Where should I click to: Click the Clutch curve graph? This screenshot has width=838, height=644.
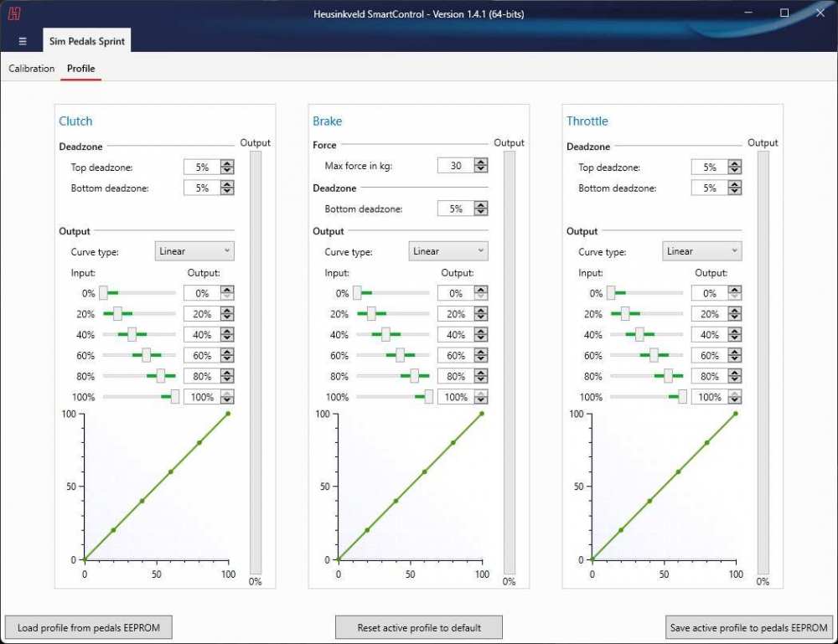pyautogui.click(x=157, y=487)
